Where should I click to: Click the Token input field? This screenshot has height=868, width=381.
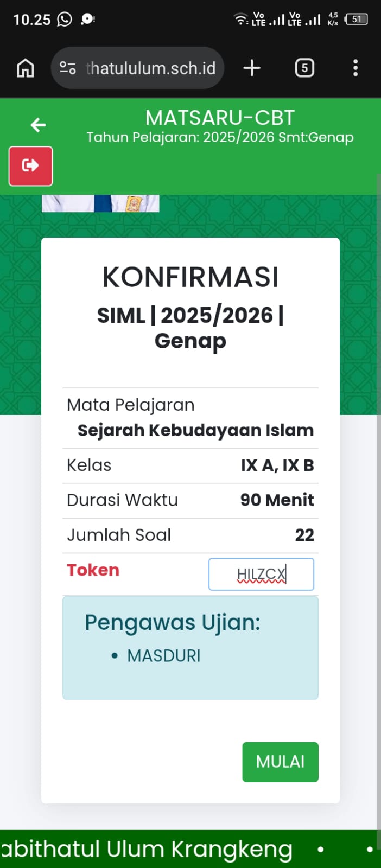(261, 574)
